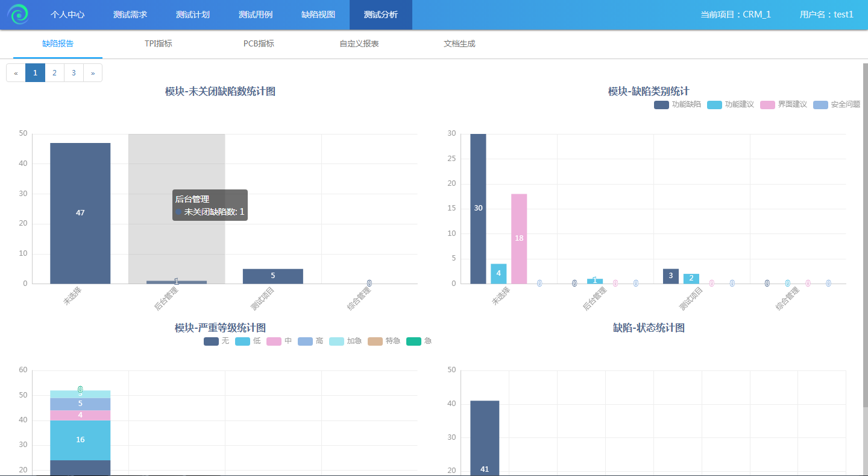Click chart title 模块-未关闭缺陷数统计图

pyautogui.click(x=220, y=92)
